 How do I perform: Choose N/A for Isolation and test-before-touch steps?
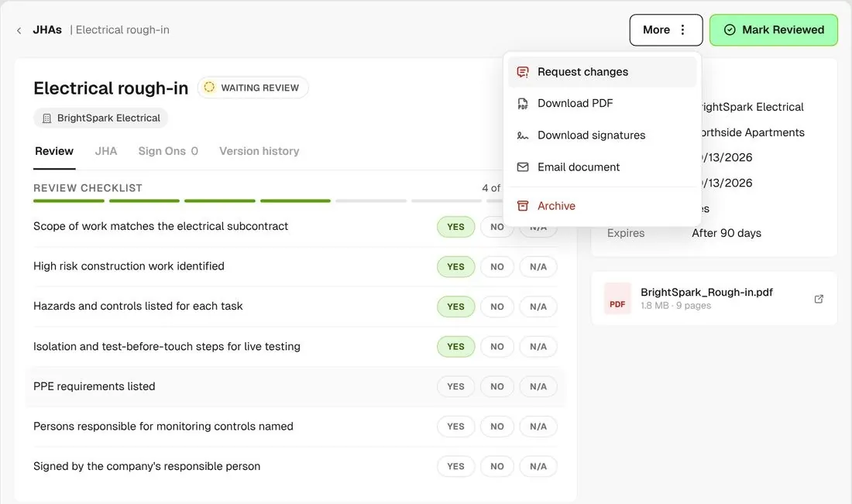pyautogui.click(x=538, y=347)
